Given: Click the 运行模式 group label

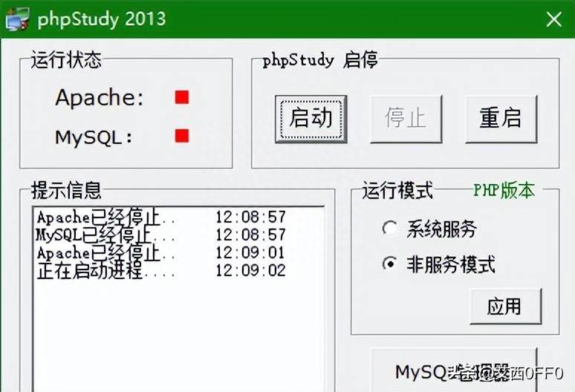Looking at the screenshot, I should pyautogui.click(x=398, y=190).
